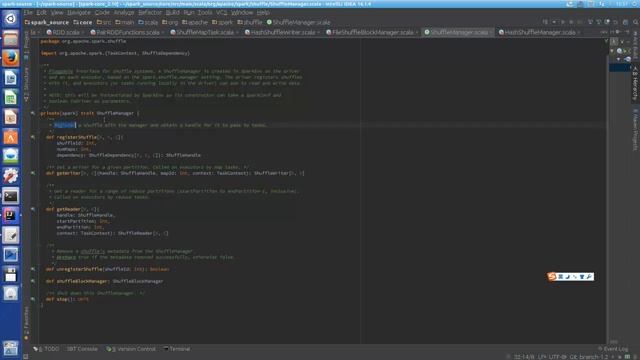Close the HashShuffleManager.scala tab

point(579,33)
